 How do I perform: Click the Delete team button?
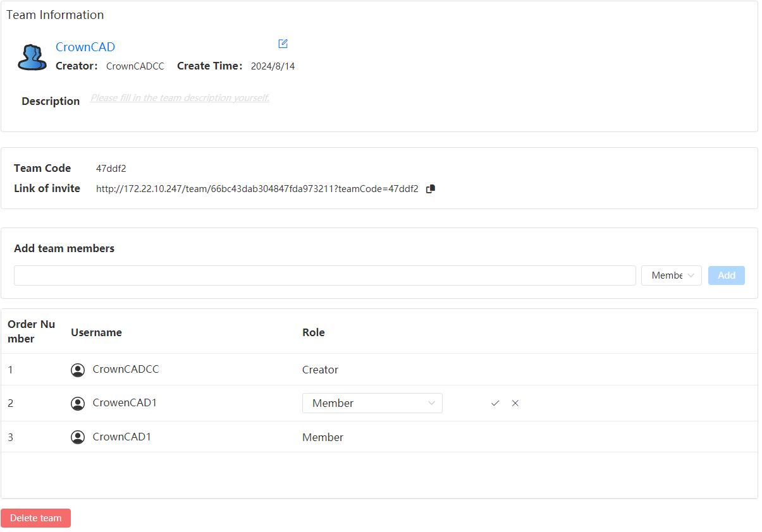coord(36,518)
